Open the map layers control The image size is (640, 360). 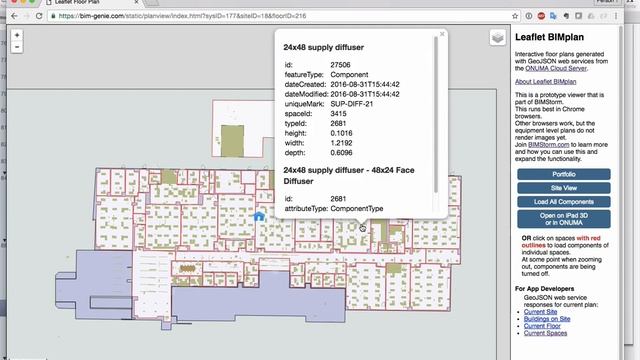tap(498, 38)
